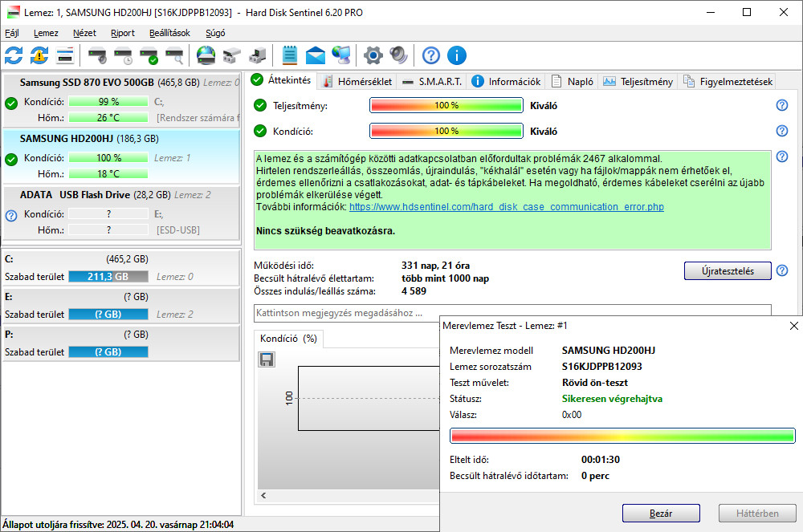
Task: Click the blue info circle toolbar icon
Action: [457, 55]
